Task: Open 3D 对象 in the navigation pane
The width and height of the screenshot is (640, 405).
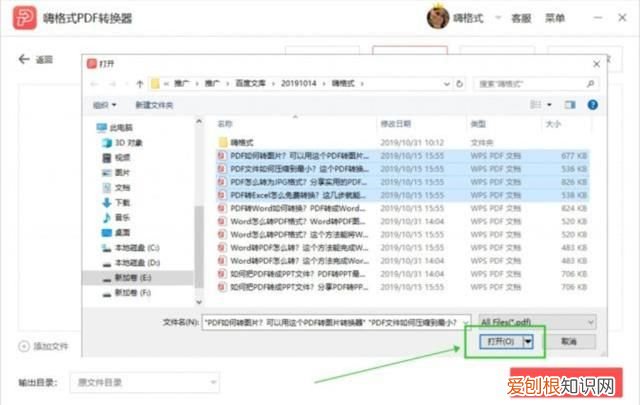Action: click(122, 143)
